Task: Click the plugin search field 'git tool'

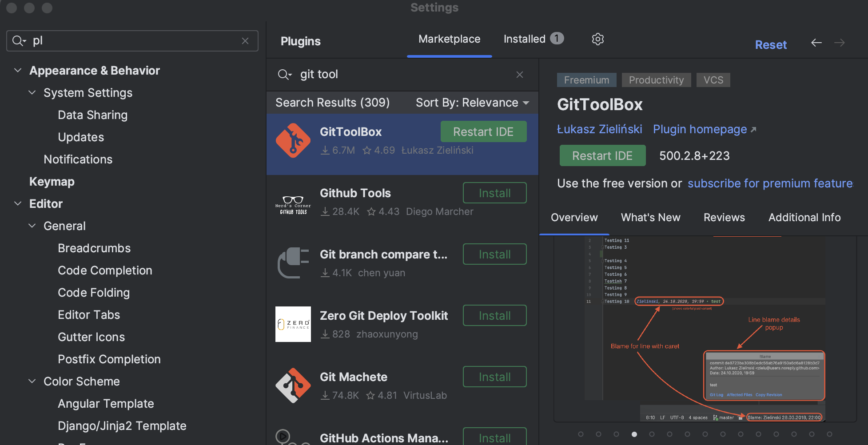Action: coord(402,75)
